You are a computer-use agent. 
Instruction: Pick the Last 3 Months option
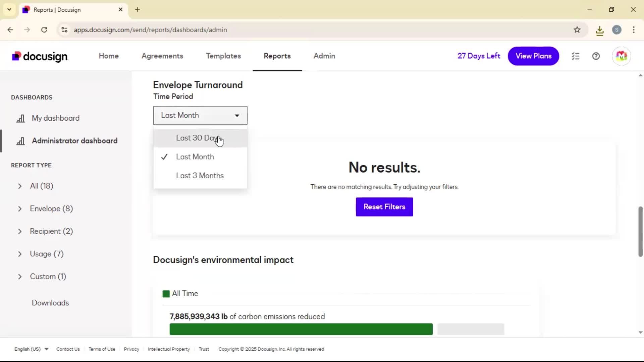(x=200, y=176)
